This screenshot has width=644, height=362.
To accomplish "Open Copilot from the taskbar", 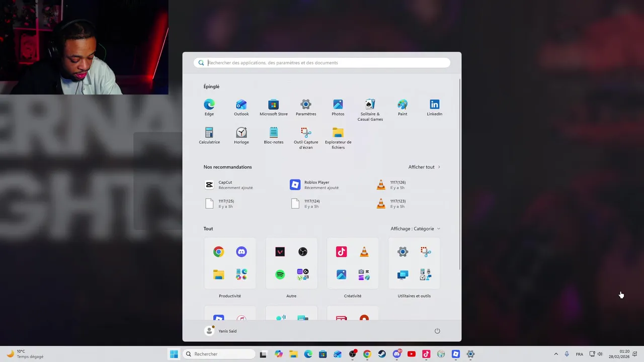I will 279,354.
